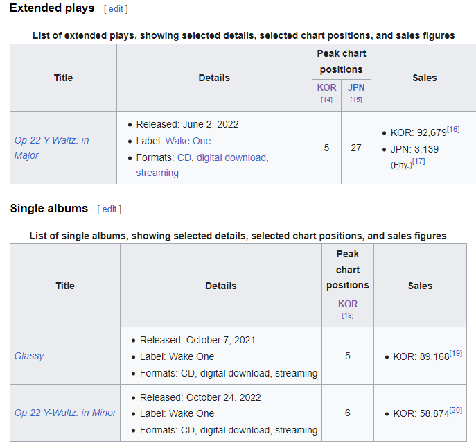The height and width of the screenshot is (448, 476).
Task: Open reference 14 under KOR header
Action: (326, 100)
